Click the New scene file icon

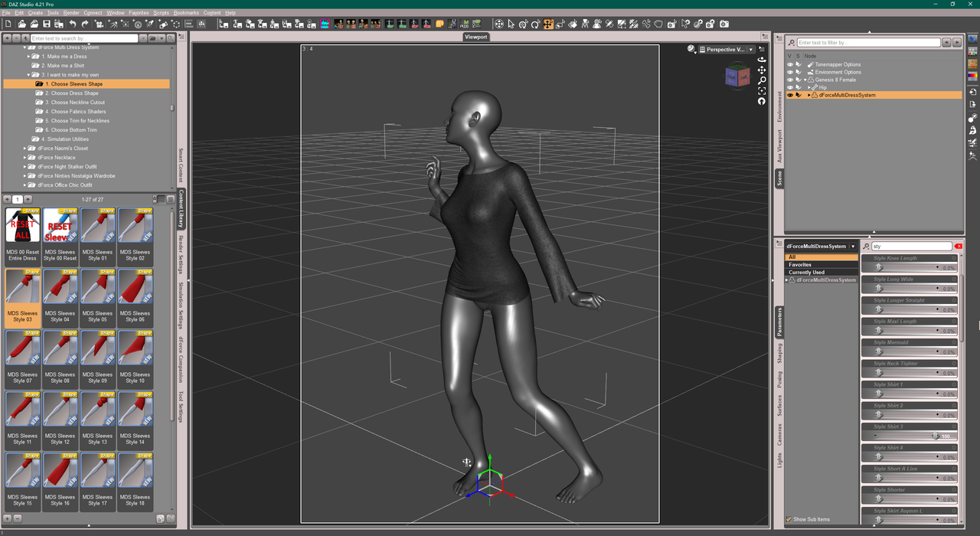8,25
